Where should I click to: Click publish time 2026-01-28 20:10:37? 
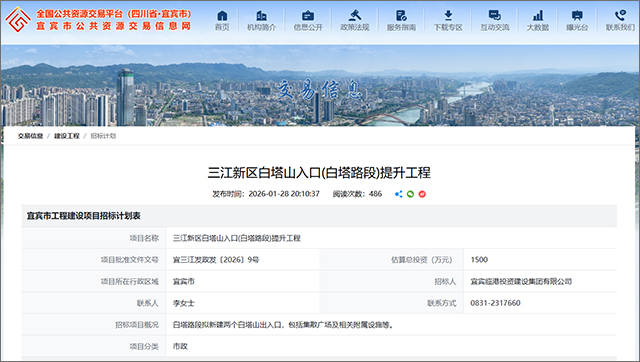[284, 194]
